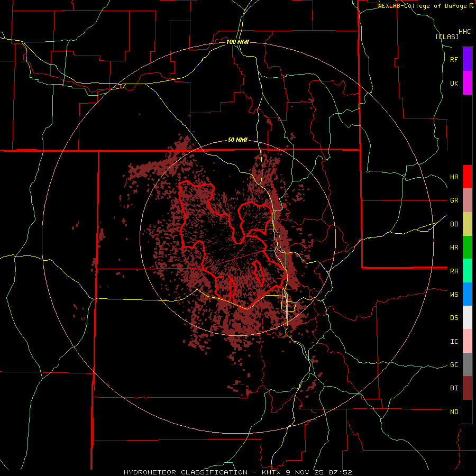Click the HR green legend swatch
This screenshot has width=476, height=476.
tap(467, 247)
